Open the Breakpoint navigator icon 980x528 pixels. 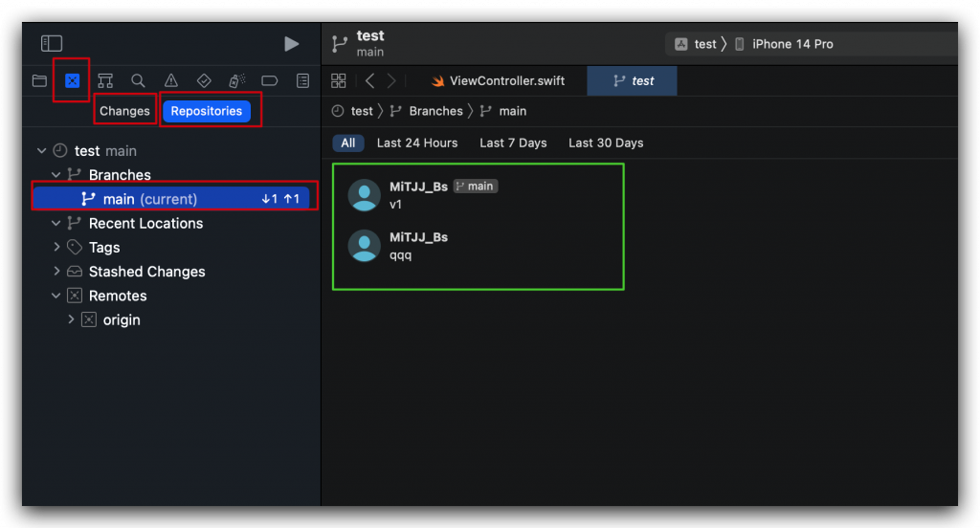[269, 80]
